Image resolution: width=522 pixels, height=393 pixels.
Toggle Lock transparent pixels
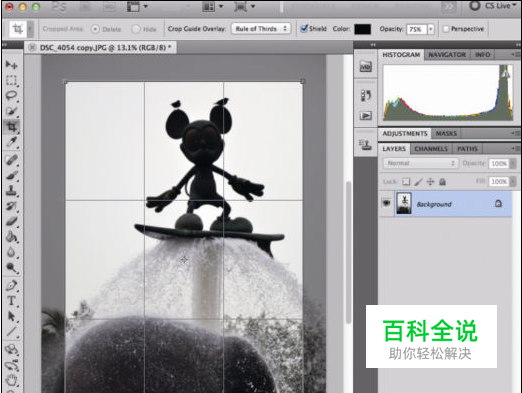click(x=406, y=181)
